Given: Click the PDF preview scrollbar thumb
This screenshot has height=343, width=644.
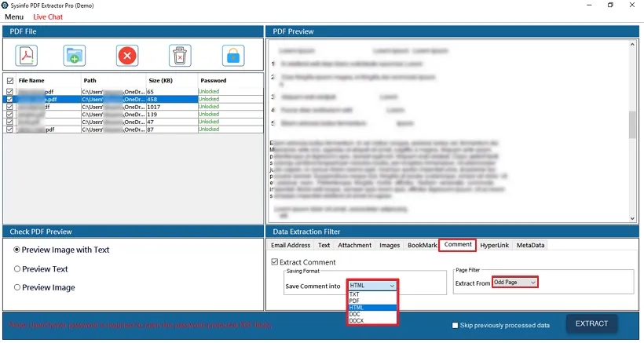Looking at the screenshot, I should 632,124.
